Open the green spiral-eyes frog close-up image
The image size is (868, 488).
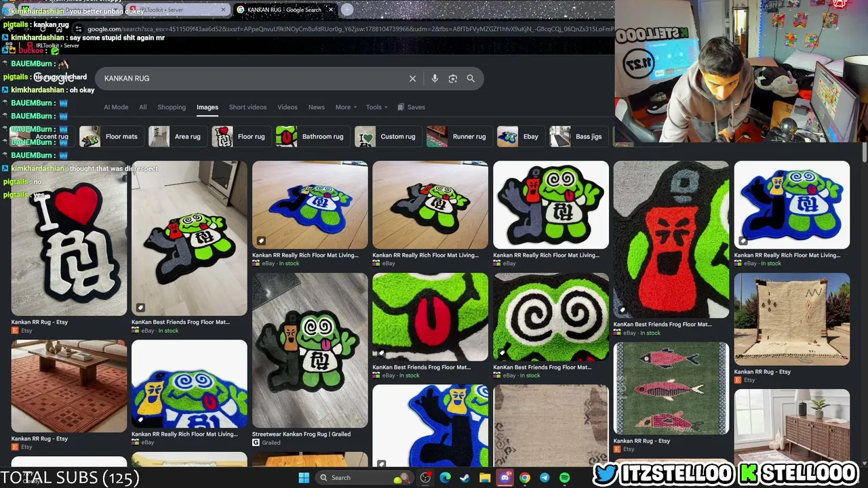point(551,317)
